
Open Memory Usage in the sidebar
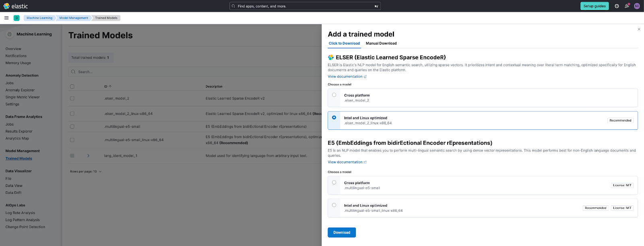click(x=18, y=63)
